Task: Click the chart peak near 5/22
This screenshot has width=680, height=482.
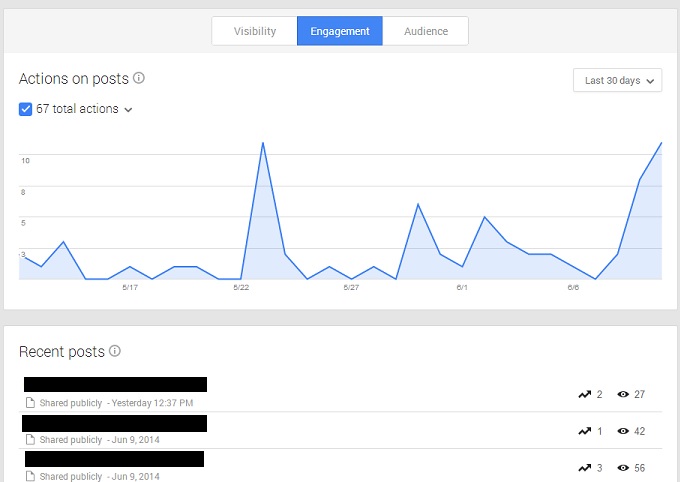Action: (x=262, y=143)
